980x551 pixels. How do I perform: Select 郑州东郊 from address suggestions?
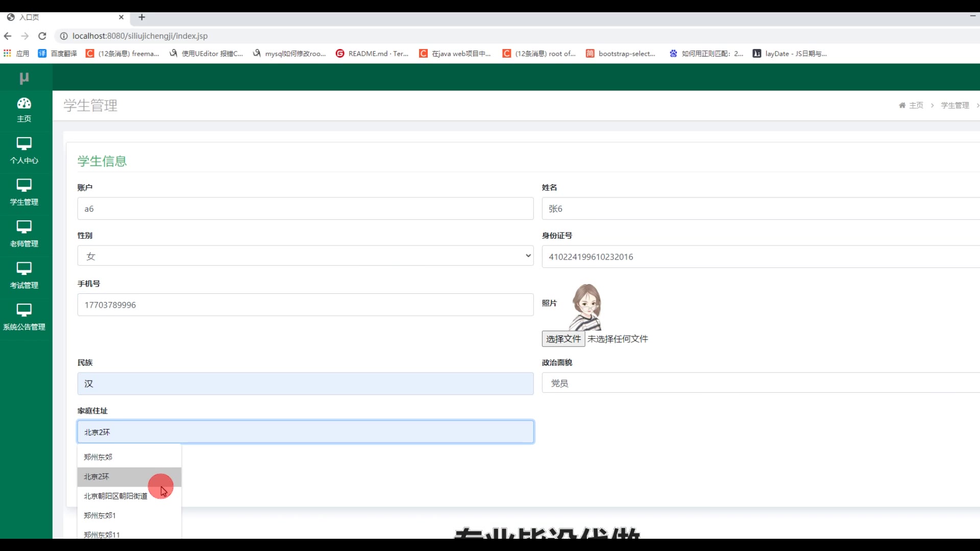click(x=98, y=457)
